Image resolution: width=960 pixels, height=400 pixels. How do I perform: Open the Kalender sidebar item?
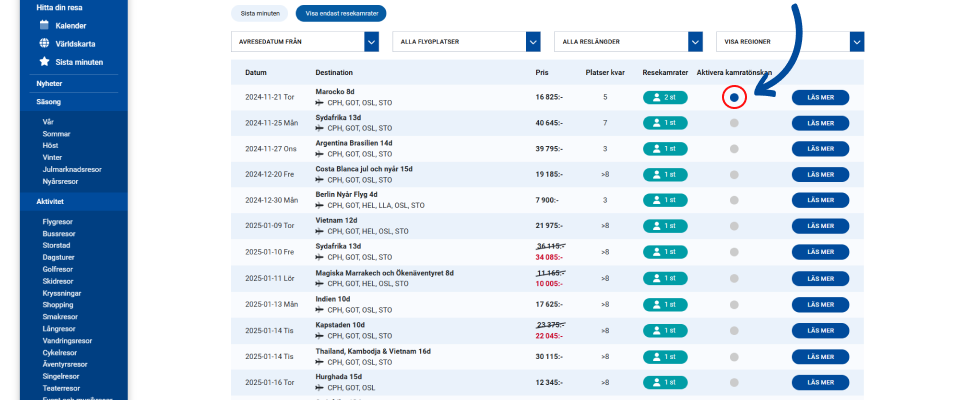point(63,26)
